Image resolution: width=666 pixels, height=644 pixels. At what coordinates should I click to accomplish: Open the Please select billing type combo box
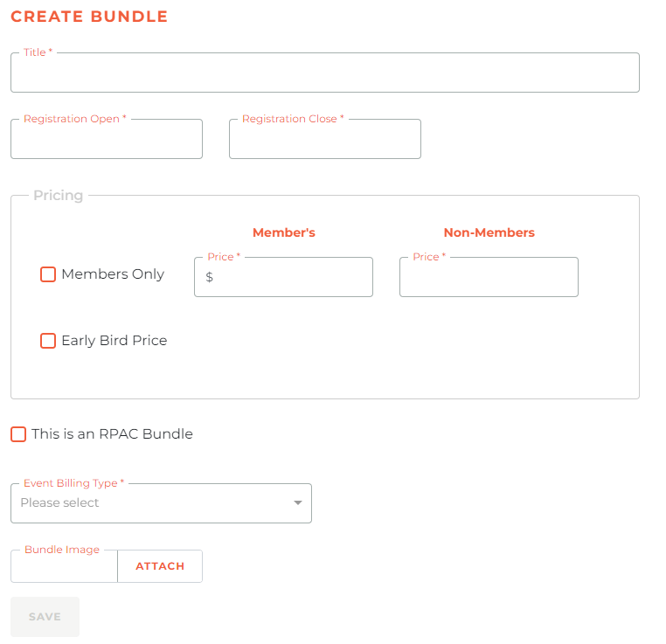[161, 503]
